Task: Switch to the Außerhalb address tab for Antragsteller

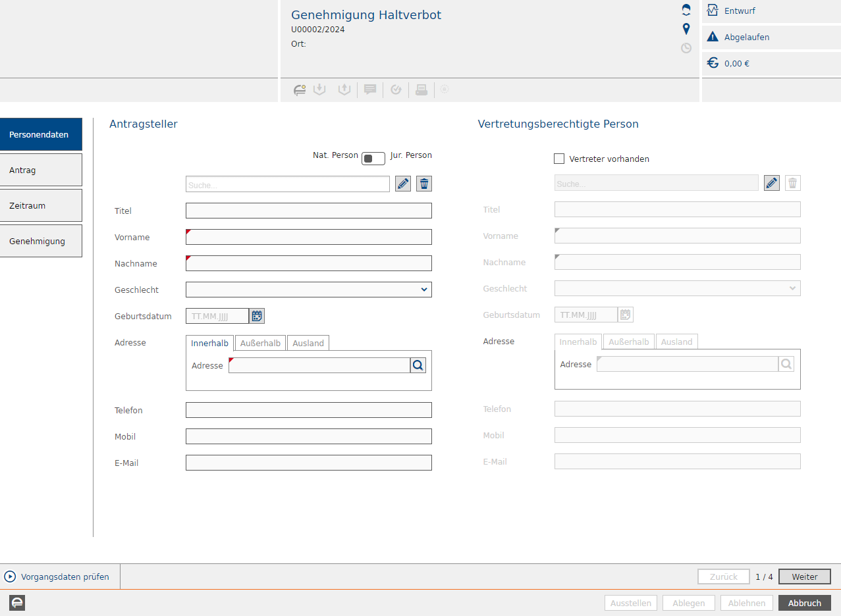Action: (260, 343)
